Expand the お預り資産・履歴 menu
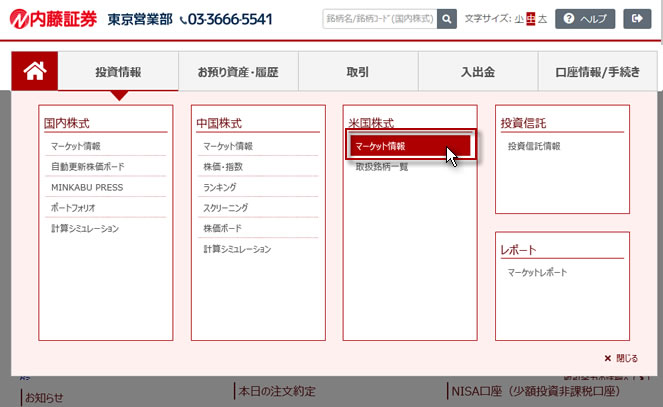663x407 pixels. (x=237, y=72)
